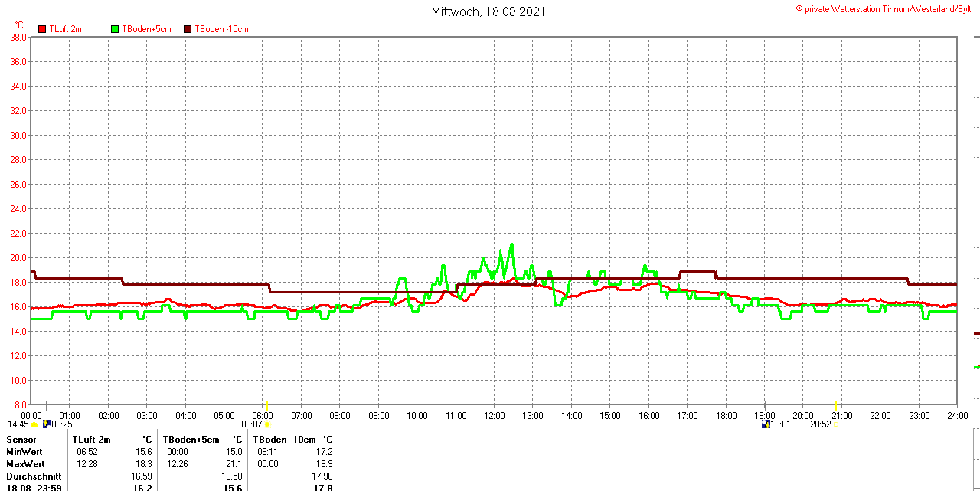Select the green TBoden+5cm legend swatch

tap(116, 29)
